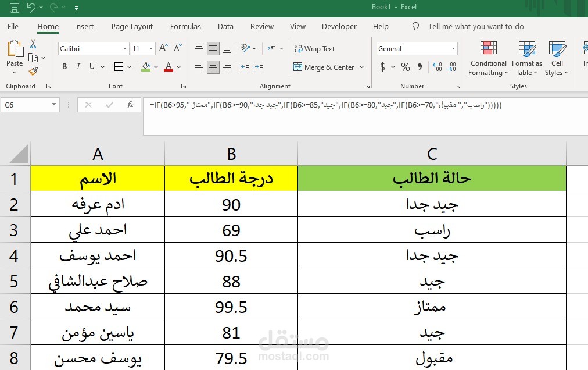Apply the Percent Style format
This screenshot has width=588, height=370.
(x=405, y=67)
